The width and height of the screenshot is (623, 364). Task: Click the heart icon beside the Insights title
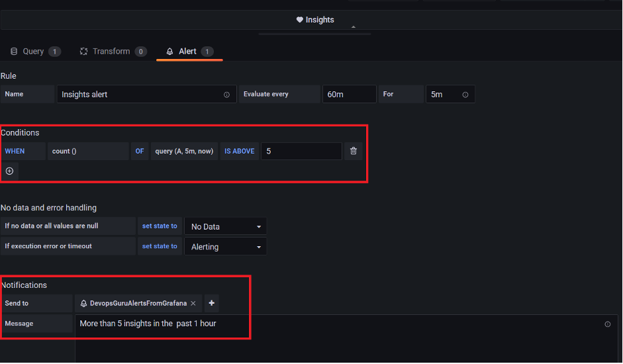[299, 19]
